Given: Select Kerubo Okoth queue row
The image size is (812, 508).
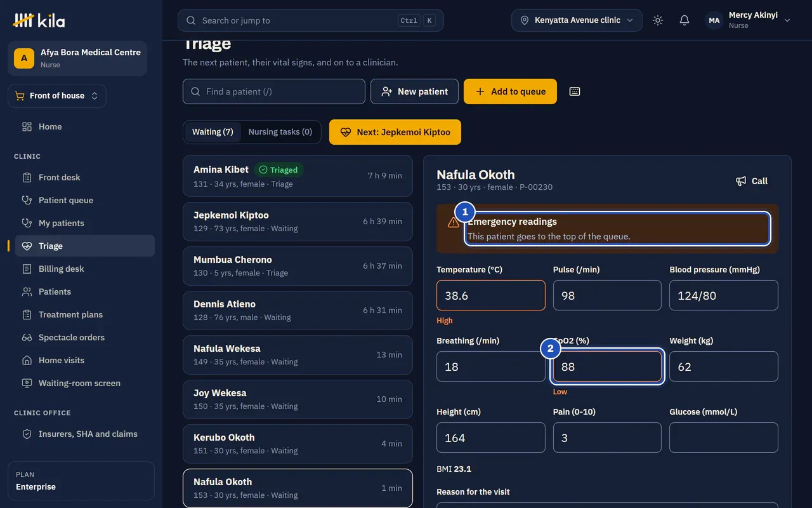Looking at the screenshot, I should tap(298, 444).
